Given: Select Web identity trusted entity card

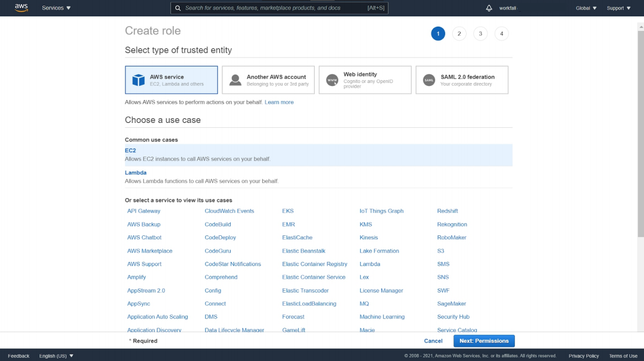Looking at the screenshot, I should [x=365, y=80].
